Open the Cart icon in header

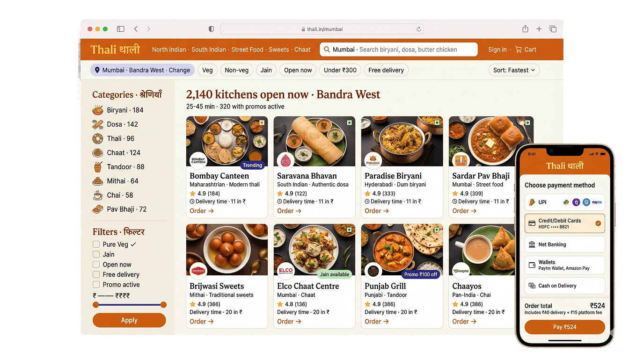[518, 50]
